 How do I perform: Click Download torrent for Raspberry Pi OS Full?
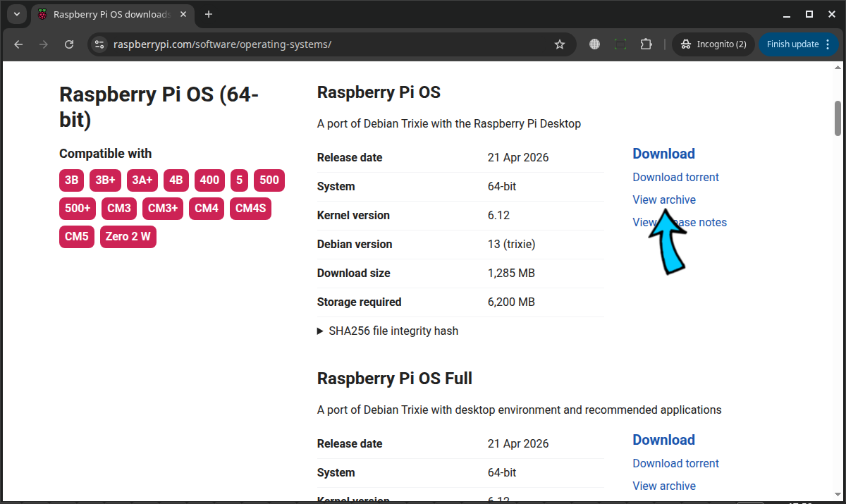pos(675,463)
